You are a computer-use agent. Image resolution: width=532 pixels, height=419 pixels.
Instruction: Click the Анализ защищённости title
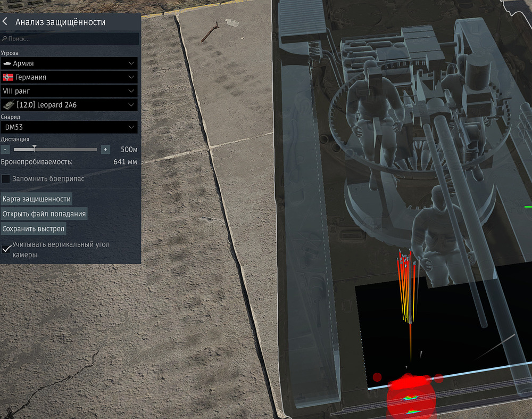(x=61, y=22)
